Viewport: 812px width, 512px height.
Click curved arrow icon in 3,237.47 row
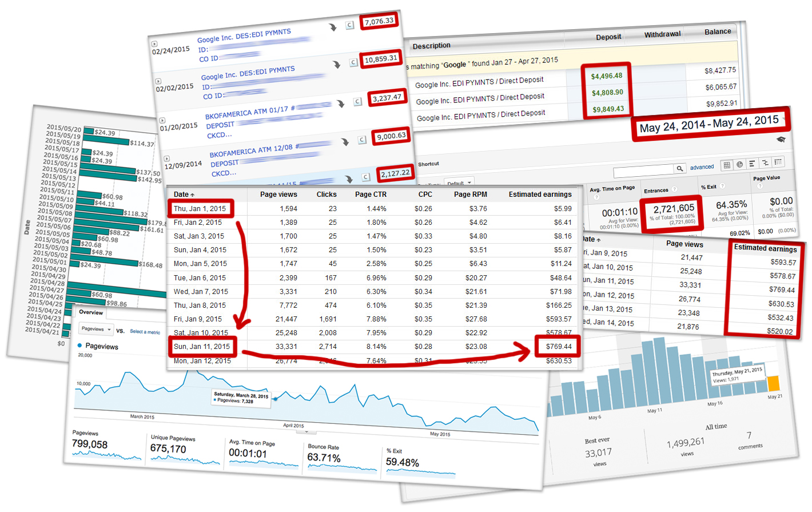click(x=341, y=104)
